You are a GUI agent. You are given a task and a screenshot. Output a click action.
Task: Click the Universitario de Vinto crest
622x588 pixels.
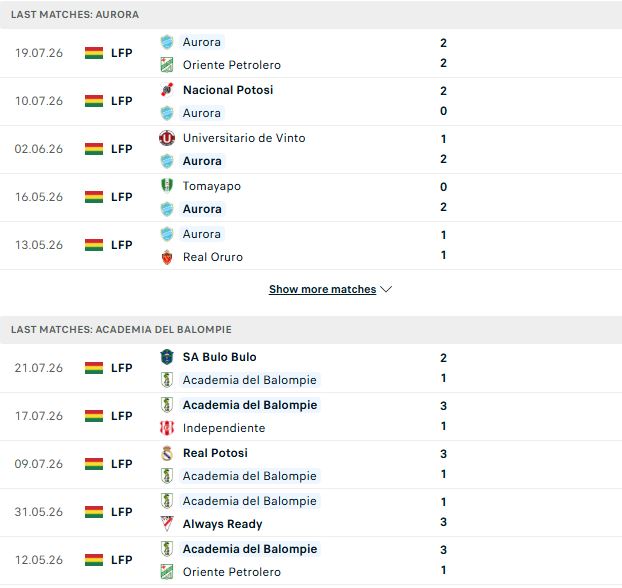[x=167, y=138]
